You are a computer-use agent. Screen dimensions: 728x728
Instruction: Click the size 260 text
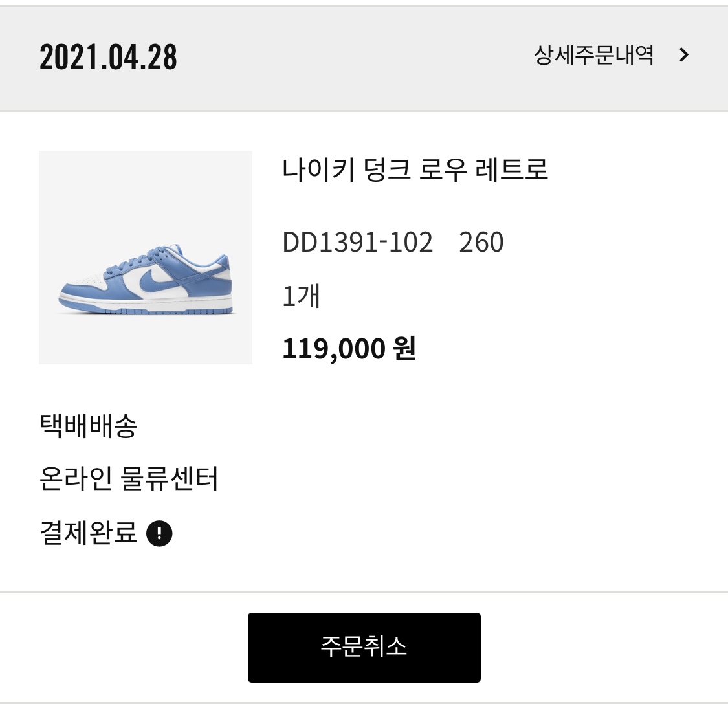(x=481, y=242)
